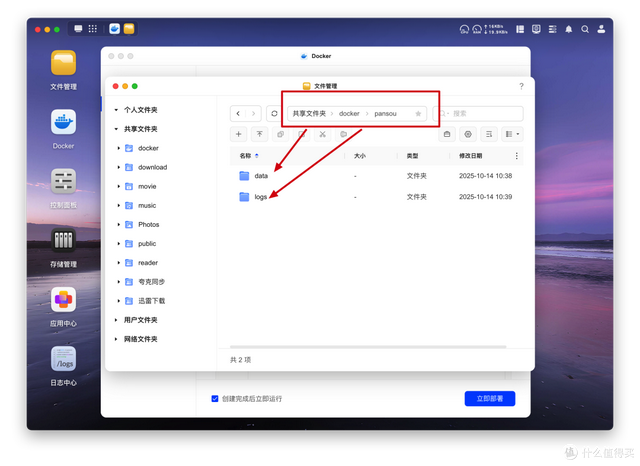This screenshot has height=466, width=640.
Task: Expand the 网络文件夹 tree section
Action: (116, 339)
